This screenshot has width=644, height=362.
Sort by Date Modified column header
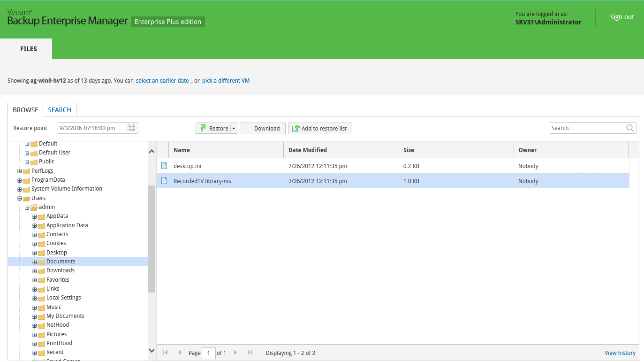click(341, 150)
